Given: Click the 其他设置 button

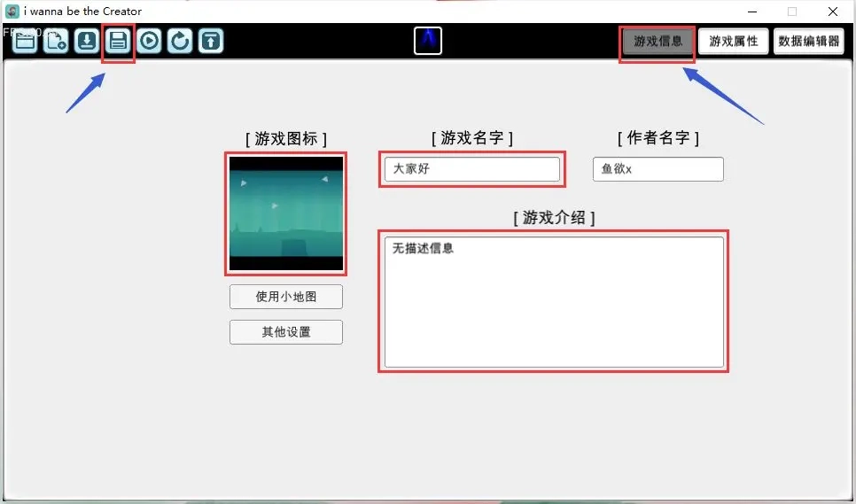Looking at the screenshot, I should [285, 332].
